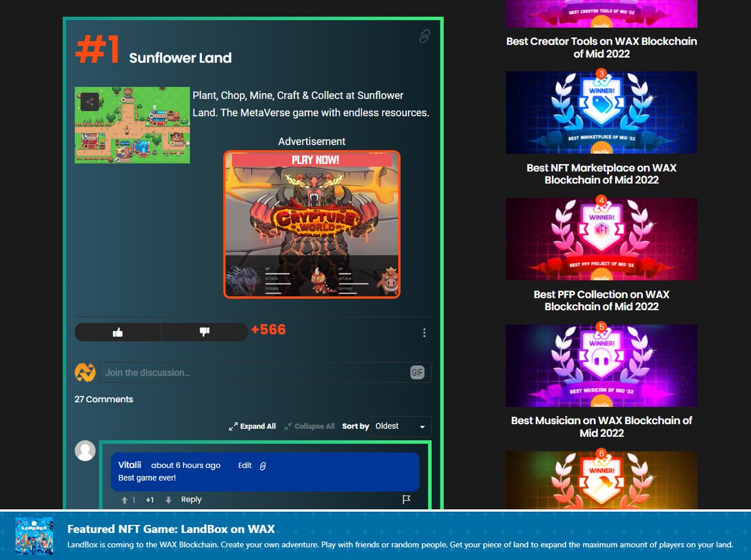
Task: Collapse All comments
Action: coord(309,426)
